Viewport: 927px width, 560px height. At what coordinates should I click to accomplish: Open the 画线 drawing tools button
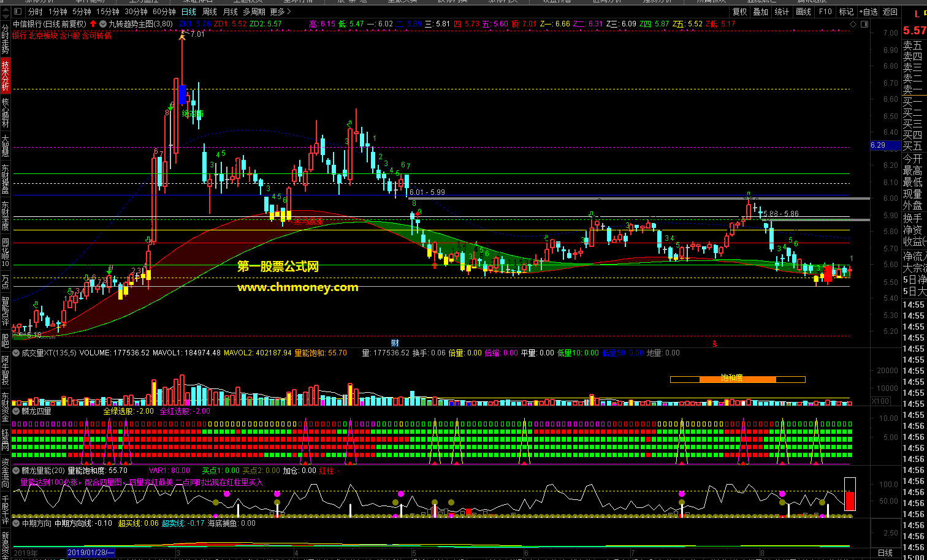pos(803,12)
